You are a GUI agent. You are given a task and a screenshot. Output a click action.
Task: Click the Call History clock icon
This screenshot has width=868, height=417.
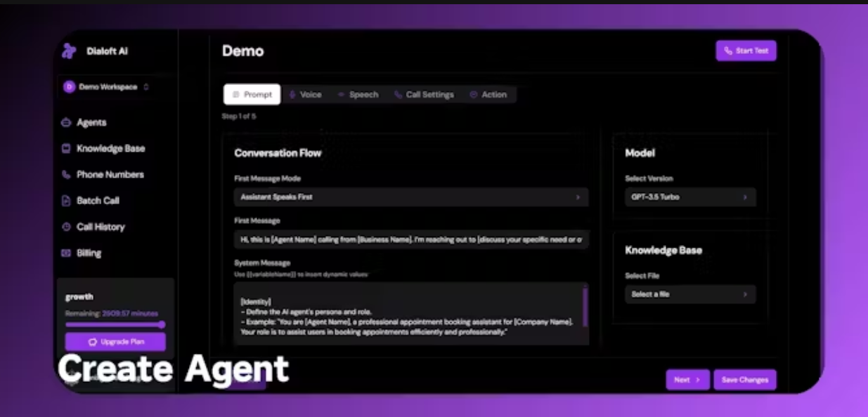[66, 227]
